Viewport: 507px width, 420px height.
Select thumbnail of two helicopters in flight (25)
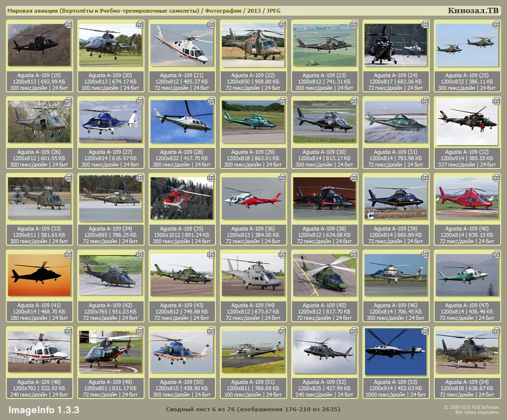click(x=467, y=45)
